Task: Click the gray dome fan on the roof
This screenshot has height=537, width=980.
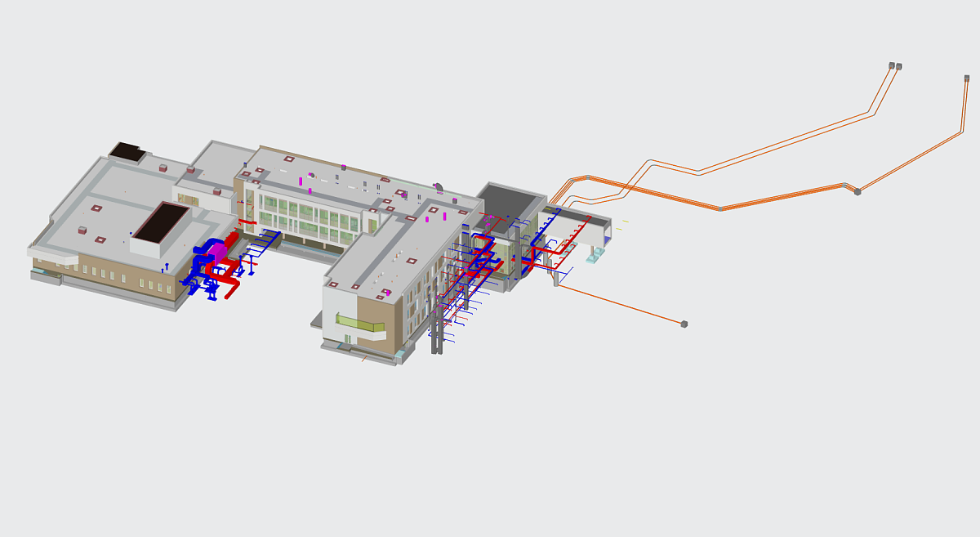Action: pos(438,188)
